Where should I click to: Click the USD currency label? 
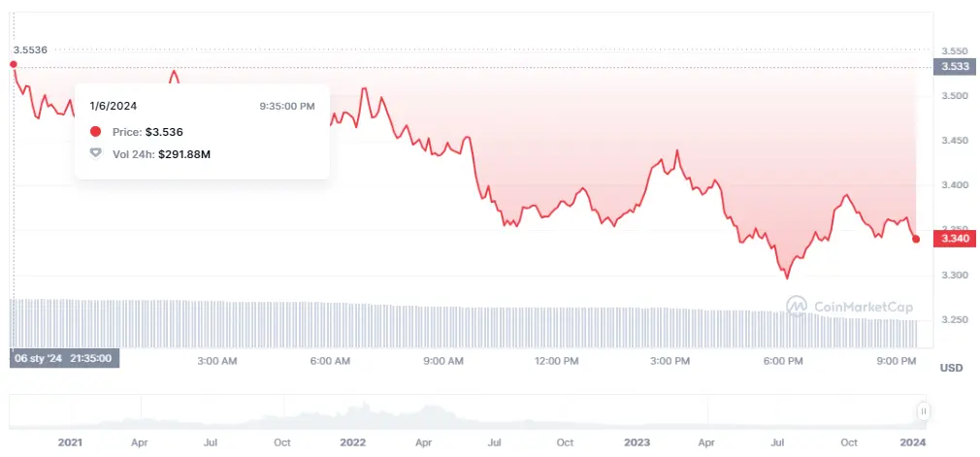coord(950,368)
